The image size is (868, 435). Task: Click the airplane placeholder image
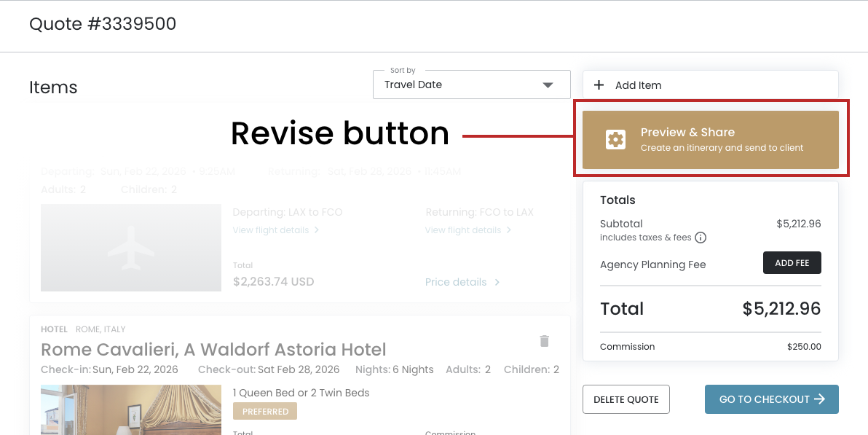click(x=131, y=248)
